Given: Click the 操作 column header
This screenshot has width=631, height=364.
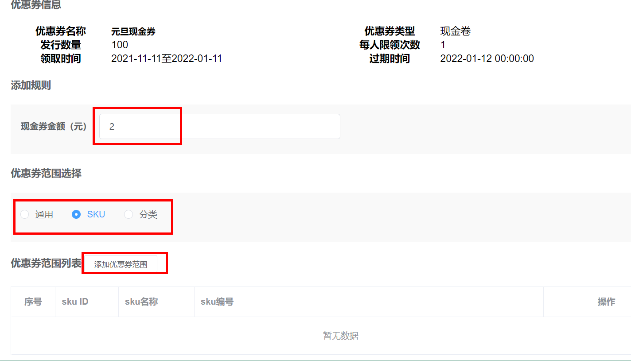Looking at the screenshot, I should 606,302.
